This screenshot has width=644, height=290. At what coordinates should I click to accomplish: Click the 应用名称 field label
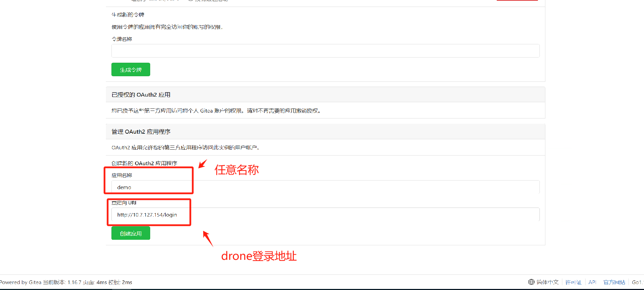[x=122, y=175]
